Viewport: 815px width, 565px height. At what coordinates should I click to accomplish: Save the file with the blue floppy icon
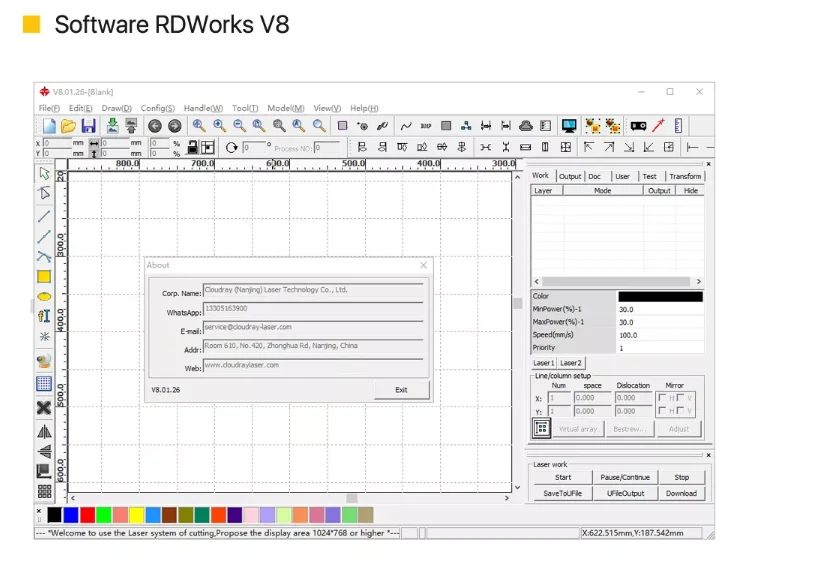point(88,126)
